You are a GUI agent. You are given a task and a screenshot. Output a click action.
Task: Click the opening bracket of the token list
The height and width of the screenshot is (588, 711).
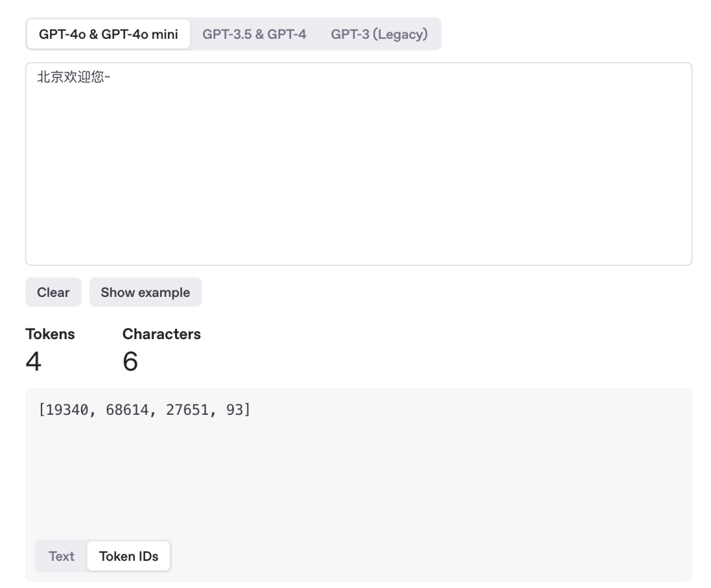(x=41, y=412)
